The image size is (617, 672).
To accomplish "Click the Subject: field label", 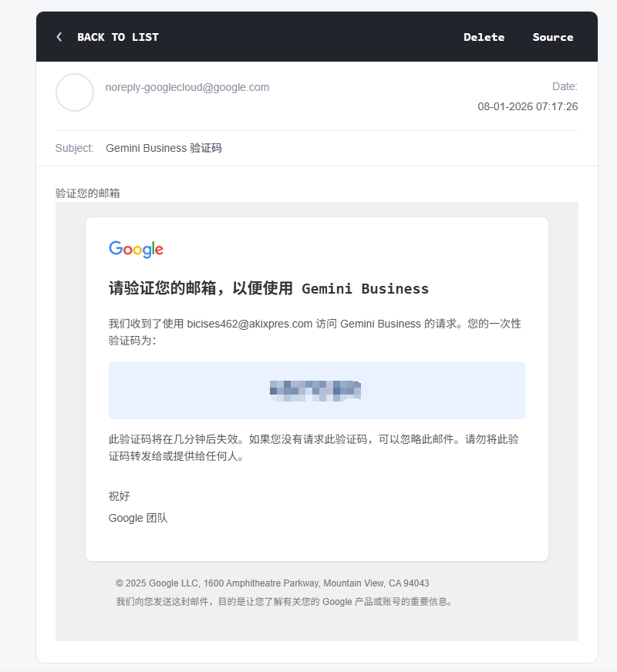I will [75, 148].
